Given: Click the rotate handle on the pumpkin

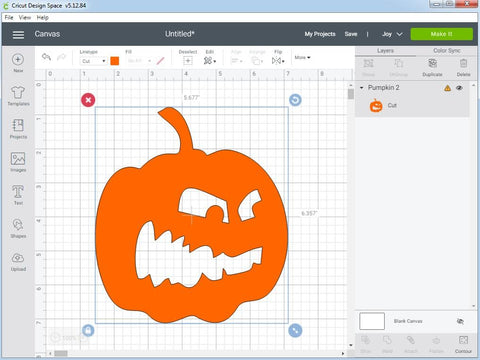Looking at the screenshot, I should pyautogui.click(x=295, y=100).
